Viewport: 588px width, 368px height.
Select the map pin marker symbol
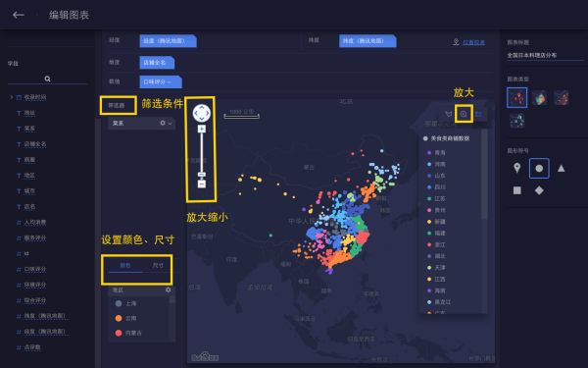[x=516, y=168]
